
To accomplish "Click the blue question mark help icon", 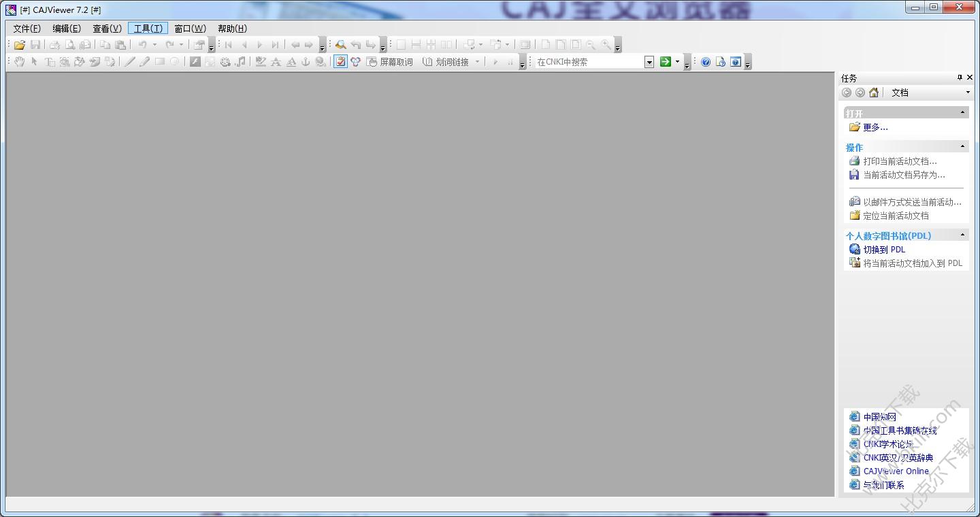I will (x=706, y=62).
